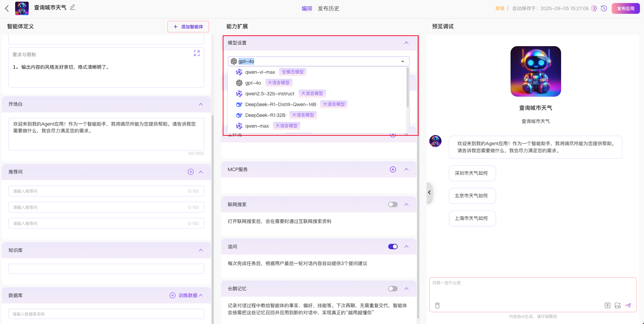The height and width of the screenshot is (324, 644).
Task: Send message with paper plane icon
Action: tap(628, 305)
